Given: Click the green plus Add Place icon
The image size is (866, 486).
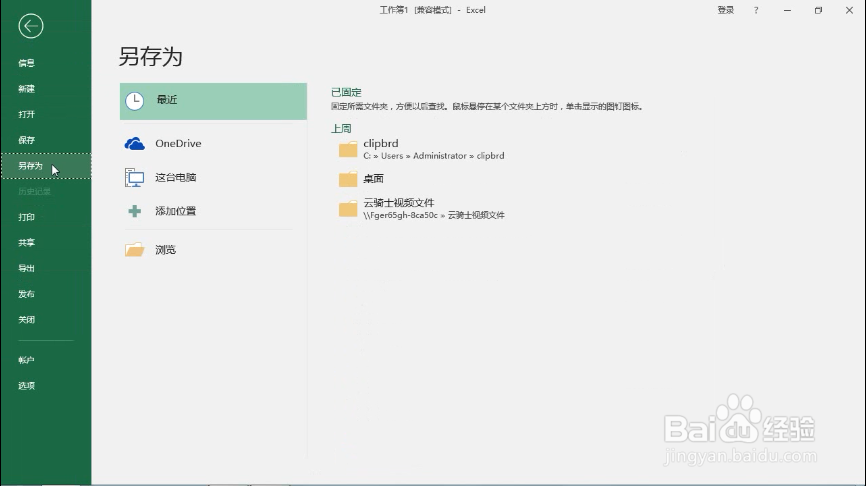Looking at the screenshot, I should point(134,211).
